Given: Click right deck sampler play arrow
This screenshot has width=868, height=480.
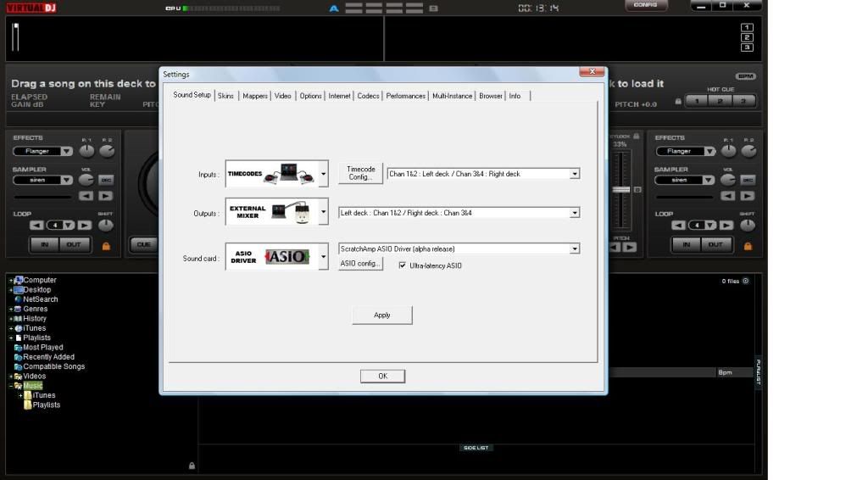Looking at the screenshot, I should pos(748,196).
